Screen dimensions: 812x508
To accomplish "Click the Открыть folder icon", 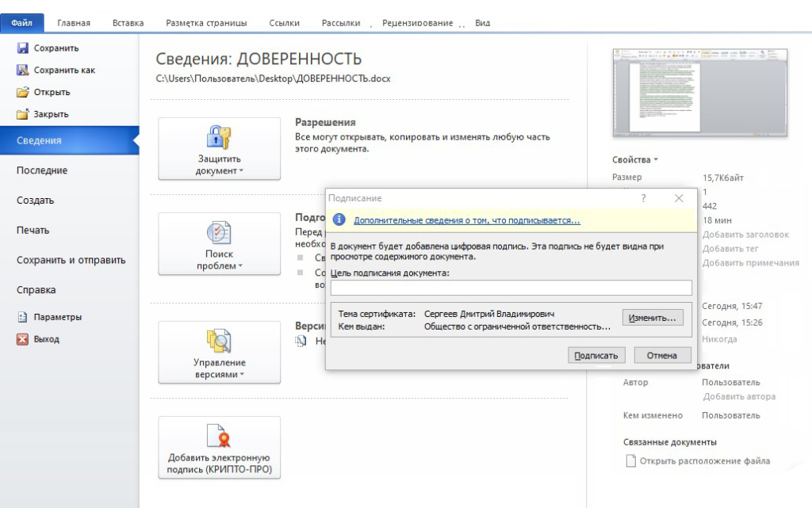I will pyautogui.click(x=23, y=92).
